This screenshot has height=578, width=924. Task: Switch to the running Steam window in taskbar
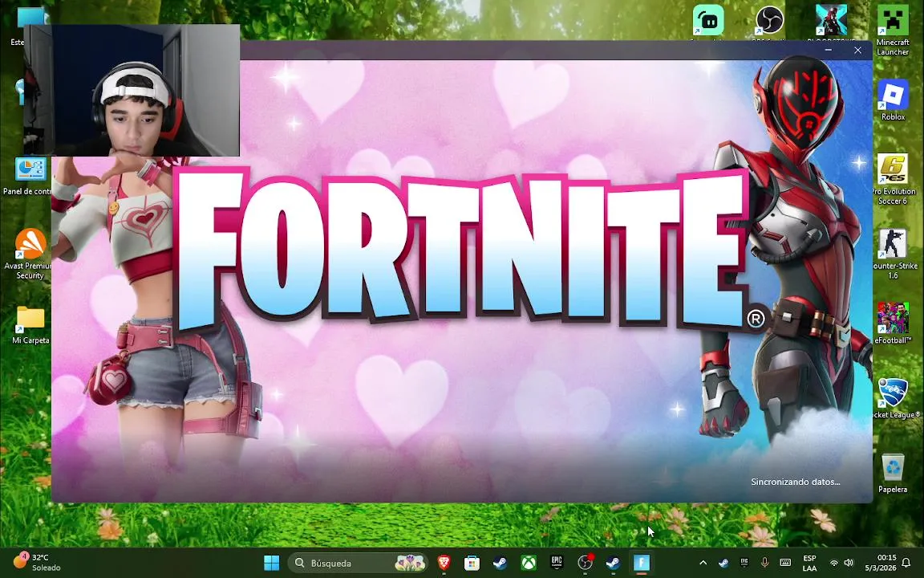pyautogui.click(x=613, y=563)
